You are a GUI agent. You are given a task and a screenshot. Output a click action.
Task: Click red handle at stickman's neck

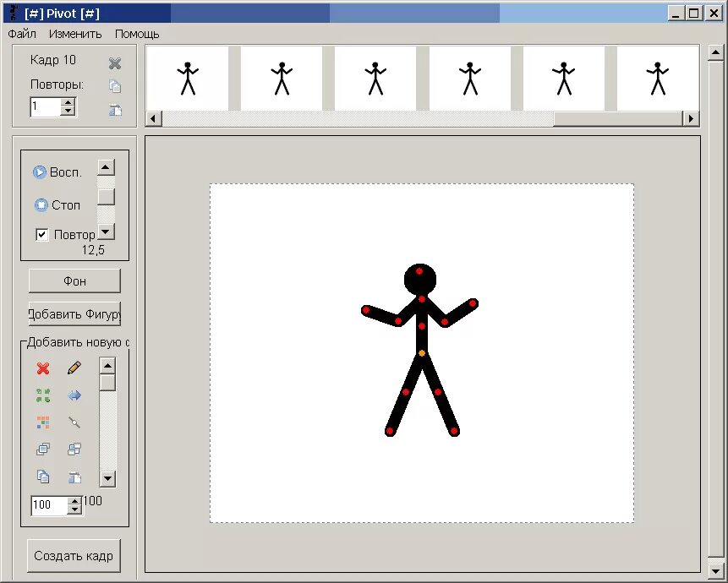(x=422, y=299)
